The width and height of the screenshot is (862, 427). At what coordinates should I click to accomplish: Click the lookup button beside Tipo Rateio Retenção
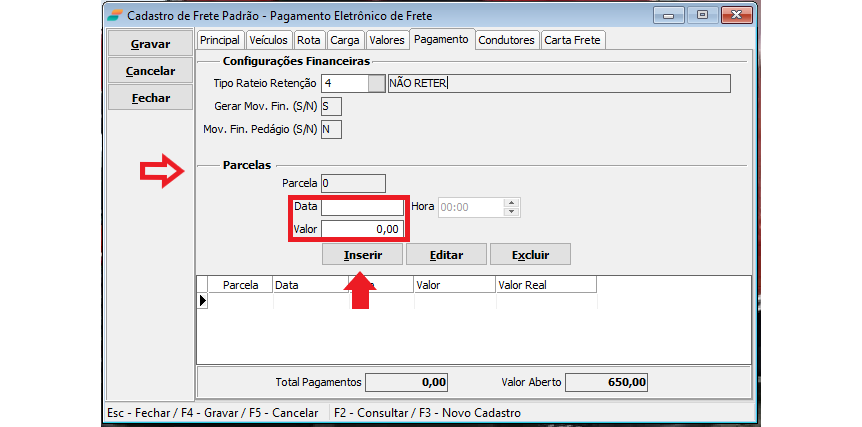tap(376, 83)
